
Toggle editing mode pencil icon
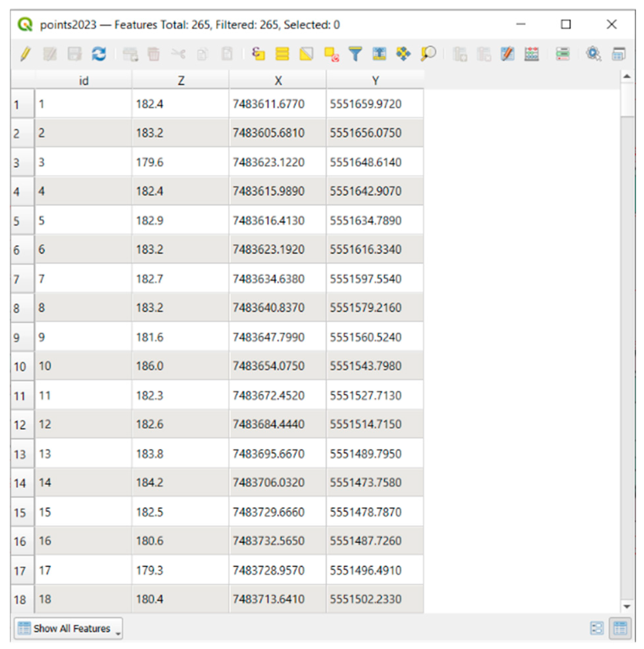click(x=26, y=54)
